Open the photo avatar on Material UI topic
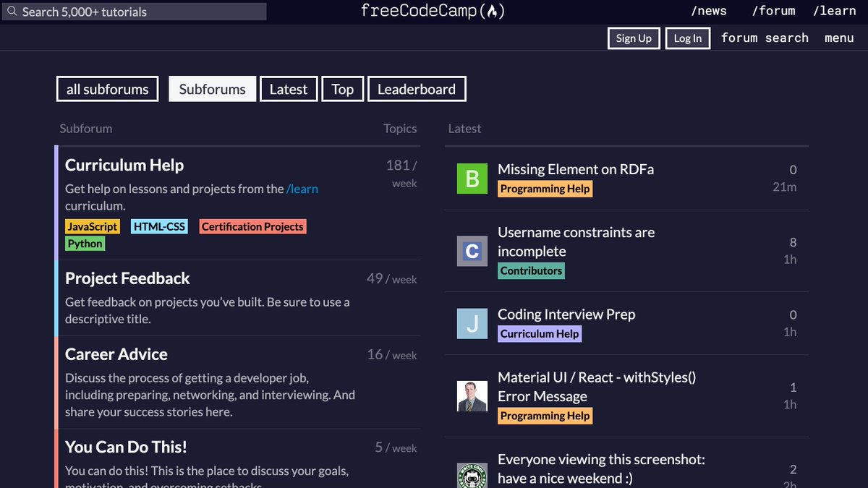The height and width of the screenshot is (488, 868). (x=472, y=396)
